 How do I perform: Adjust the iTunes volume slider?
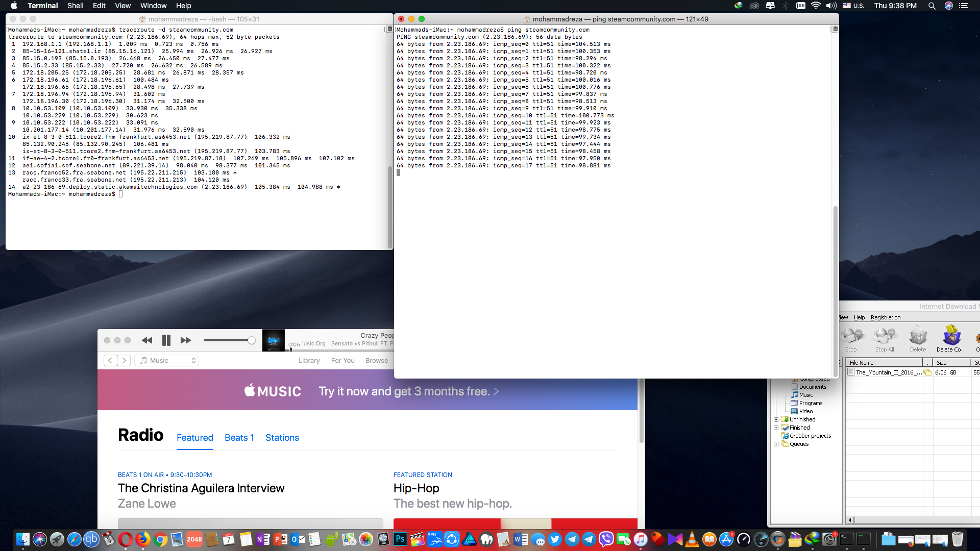(229, 340)
